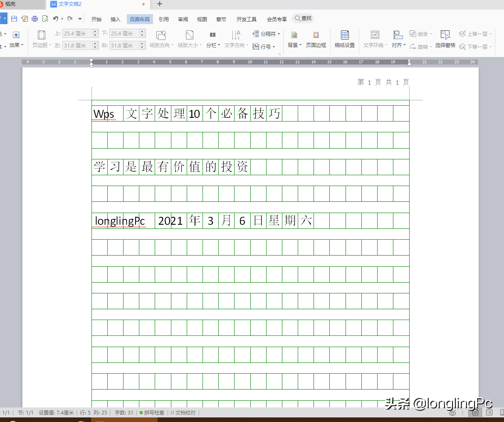This screenshot has height=422, width=504.
Task: Click the header text 第 1 页 共 1 页
Action: click(383, 82)
